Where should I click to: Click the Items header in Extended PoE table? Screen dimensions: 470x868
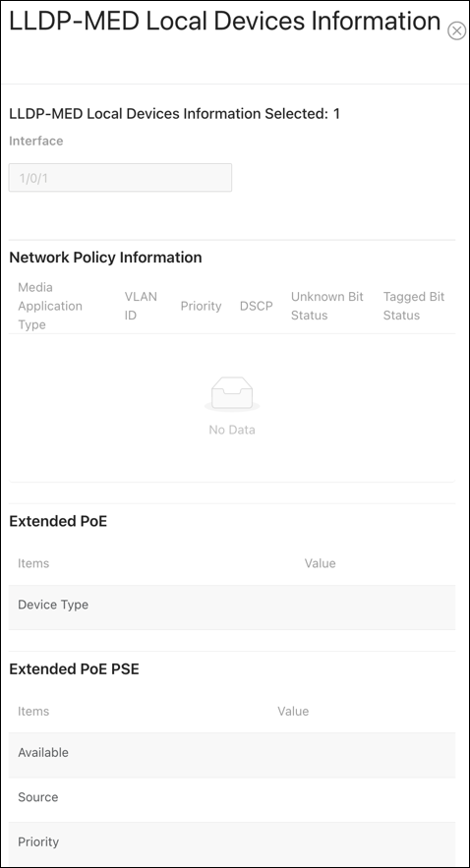pyautogui.click(x=33, y=563)
